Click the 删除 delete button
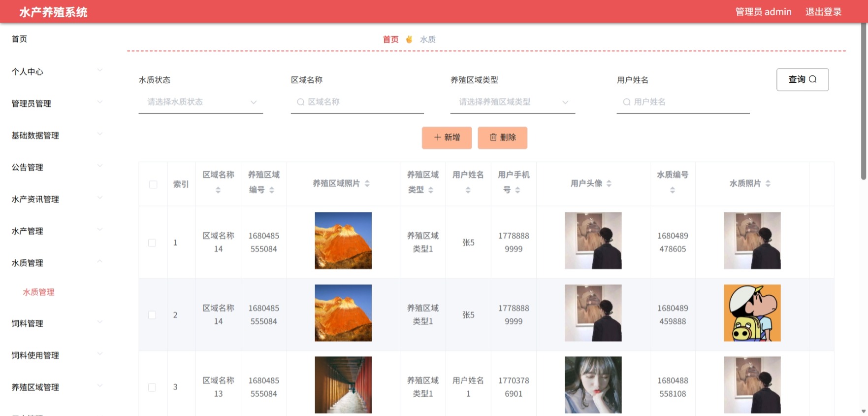The width and height of the screenshot is (868, 416). (x=503, y=138)
